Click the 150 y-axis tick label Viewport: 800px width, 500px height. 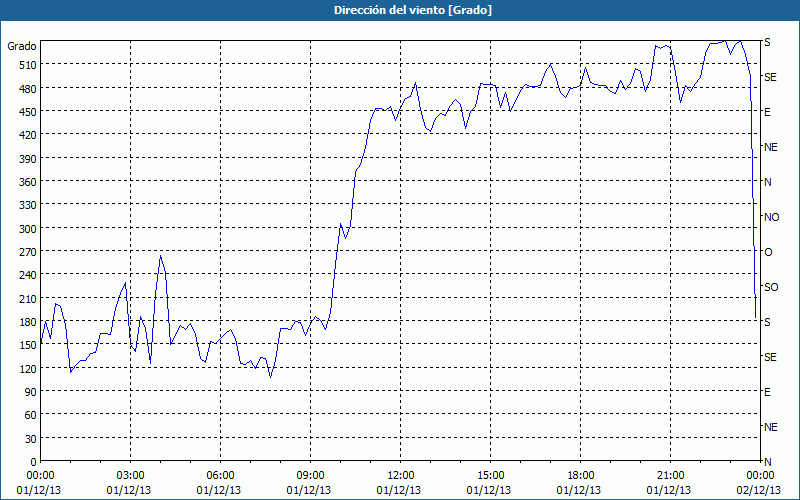point(28,345)
